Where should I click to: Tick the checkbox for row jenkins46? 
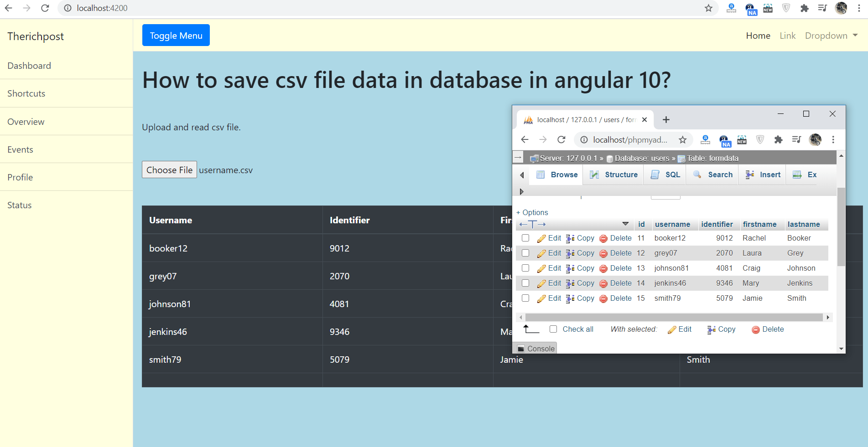525,283
